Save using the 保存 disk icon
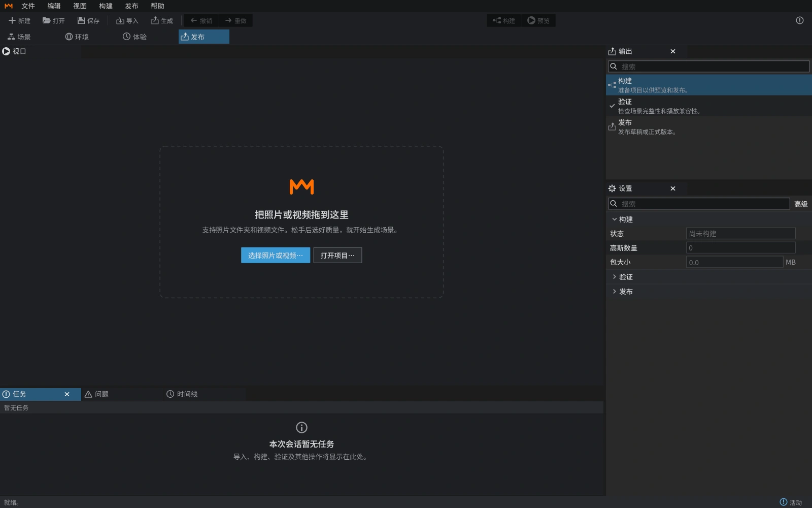This screenshot has height=508, width=812. [x=81, y=20]
